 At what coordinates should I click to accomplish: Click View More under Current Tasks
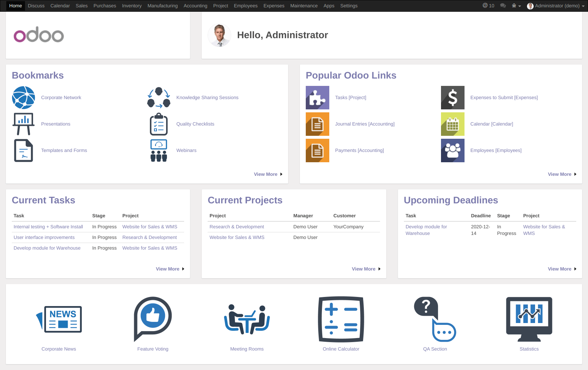pos(168,269)
